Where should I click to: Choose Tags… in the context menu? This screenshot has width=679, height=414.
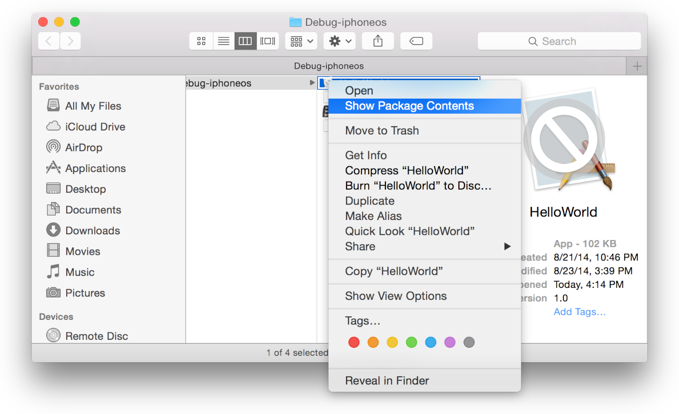[424, 321]
